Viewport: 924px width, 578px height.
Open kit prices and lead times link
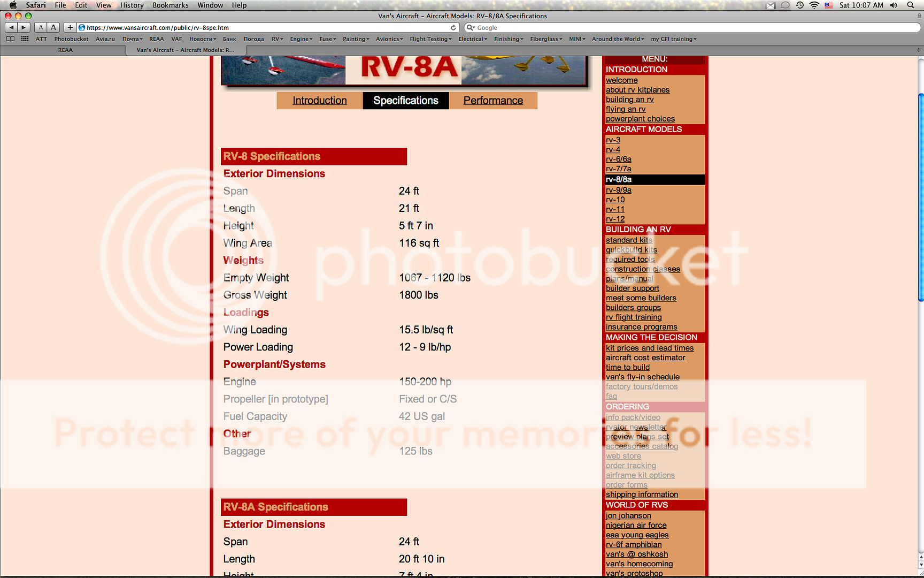[650, 348]
